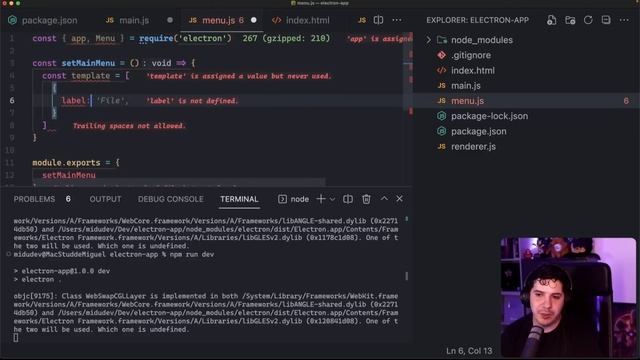Click the terminal cursor prompt
Image resolution: width=640 pixels, height=360 pixels.
pyautogui.click(x=16, y=338)
